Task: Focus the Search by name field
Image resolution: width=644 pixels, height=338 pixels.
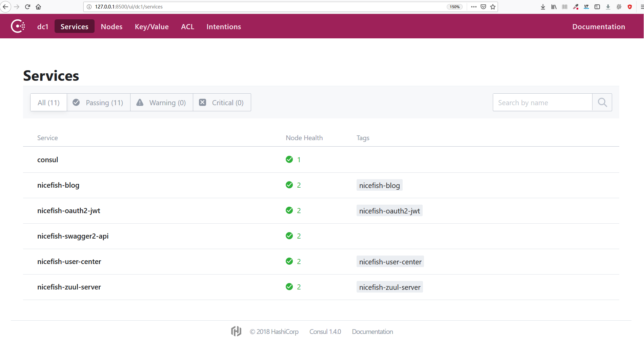Action: coord(542,102)
